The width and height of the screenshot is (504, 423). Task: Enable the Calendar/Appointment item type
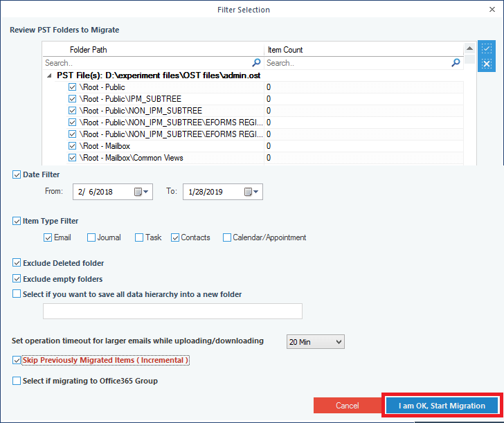tap(227, 237)
